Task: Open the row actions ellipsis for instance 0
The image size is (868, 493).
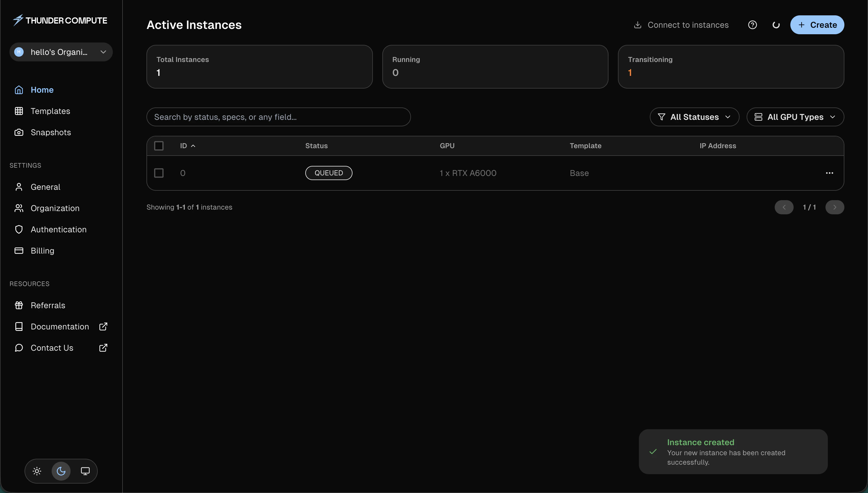Action: (x=829, y=173)
